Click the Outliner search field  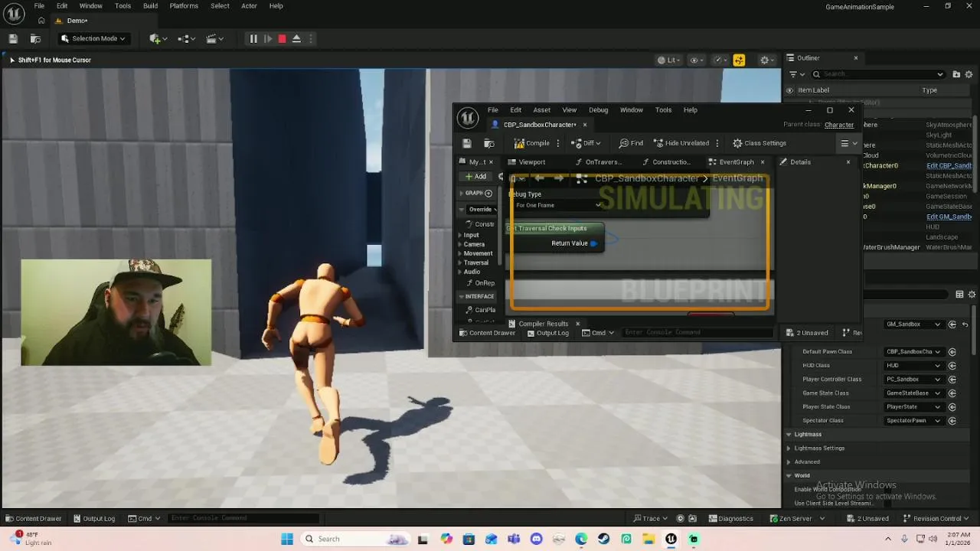(878, 74)
